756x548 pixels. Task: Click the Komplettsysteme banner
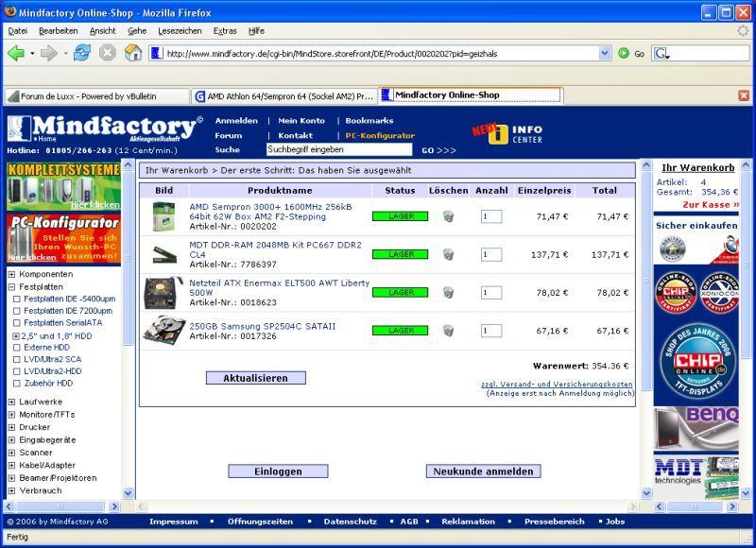(63, 186)
